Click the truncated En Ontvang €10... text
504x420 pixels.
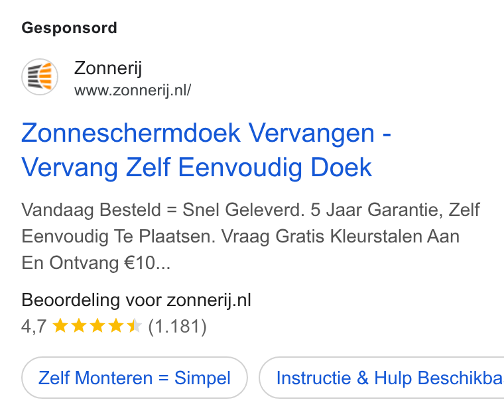coord(95,263)
